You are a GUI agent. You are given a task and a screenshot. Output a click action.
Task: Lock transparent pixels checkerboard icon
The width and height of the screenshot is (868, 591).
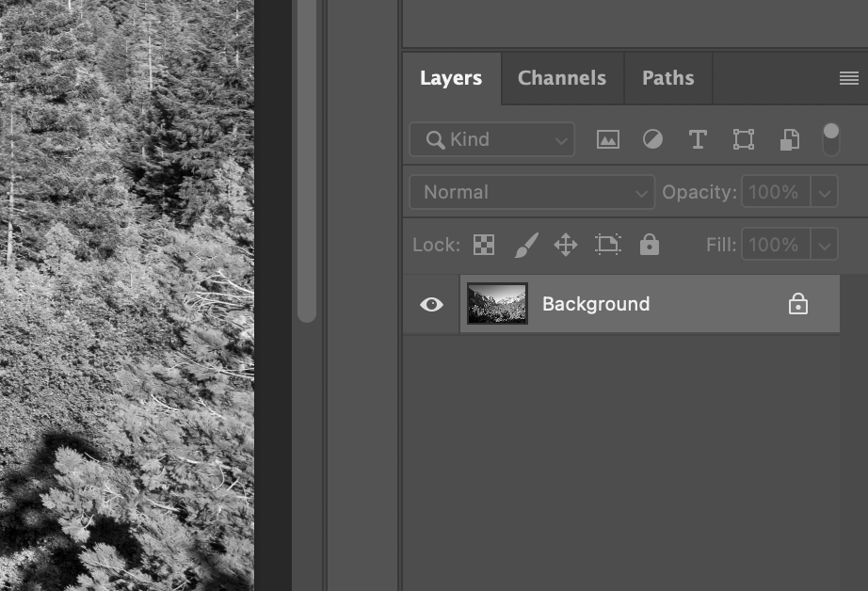coord(484,245)
